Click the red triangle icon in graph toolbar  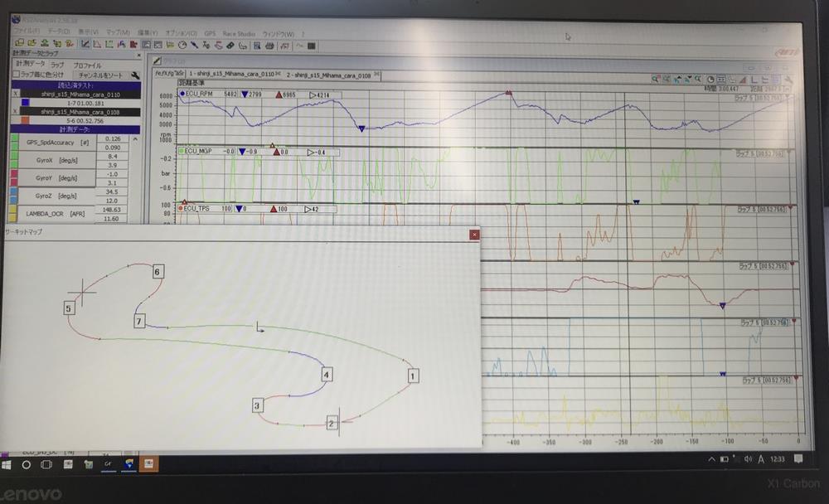coord(743,80)
